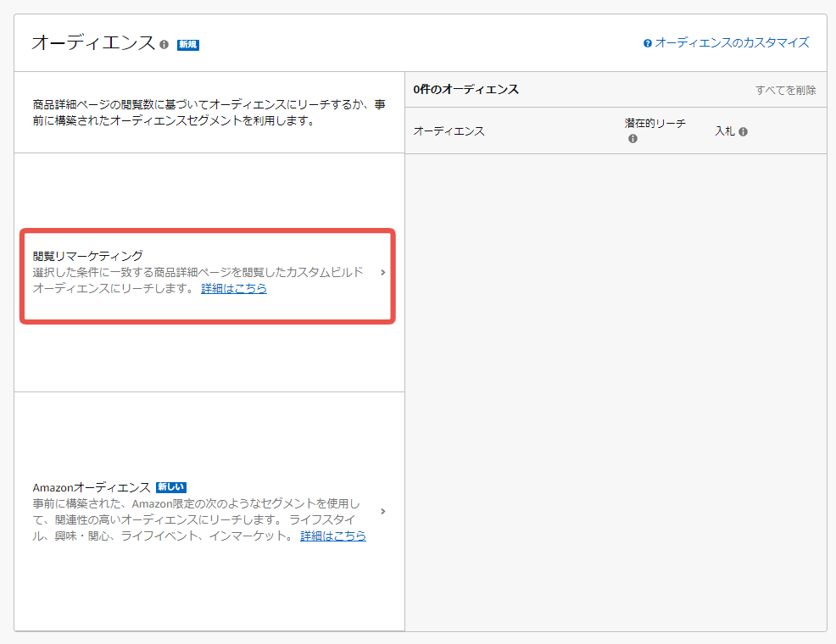Viewport: 836px width, 644px height.
Task: Click the 新規 badge next to the title
Action: tap(187, 45)
